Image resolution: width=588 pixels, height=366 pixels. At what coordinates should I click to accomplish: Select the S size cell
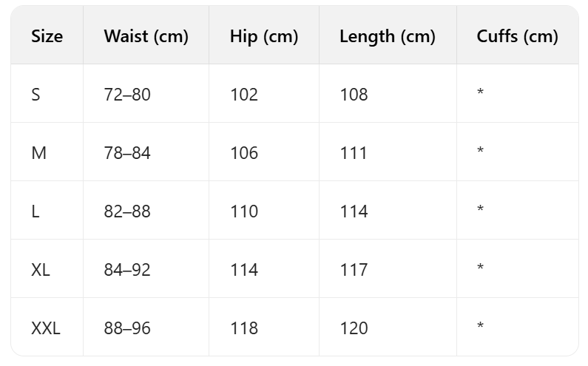(x=36, y=95)
